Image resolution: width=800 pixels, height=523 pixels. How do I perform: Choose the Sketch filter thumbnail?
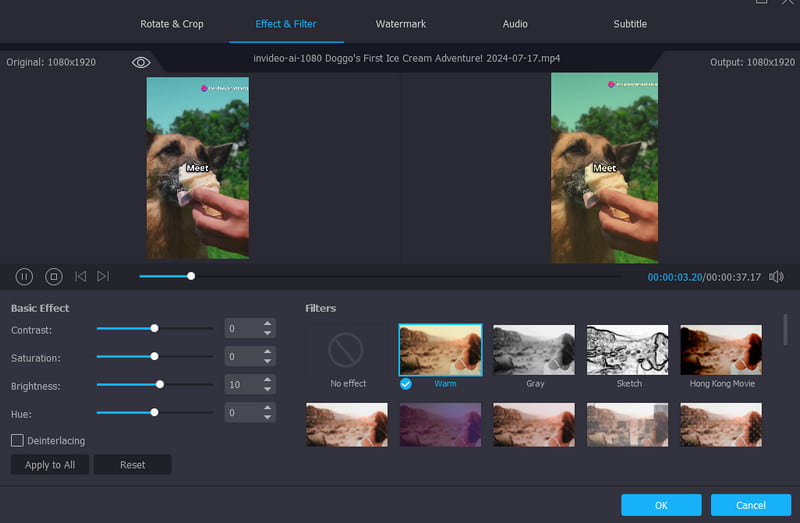pos(627,350)
